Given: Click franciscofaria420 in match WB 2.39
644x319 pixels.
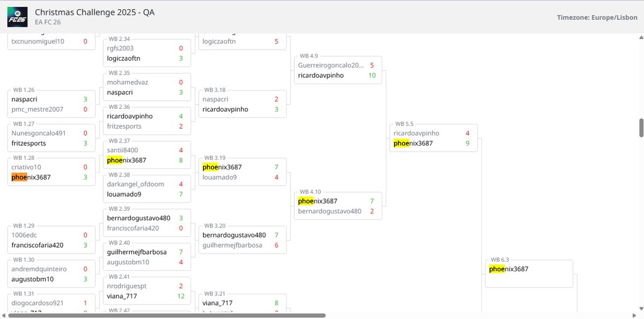Looking at the screenshot, I should (133, 228).
